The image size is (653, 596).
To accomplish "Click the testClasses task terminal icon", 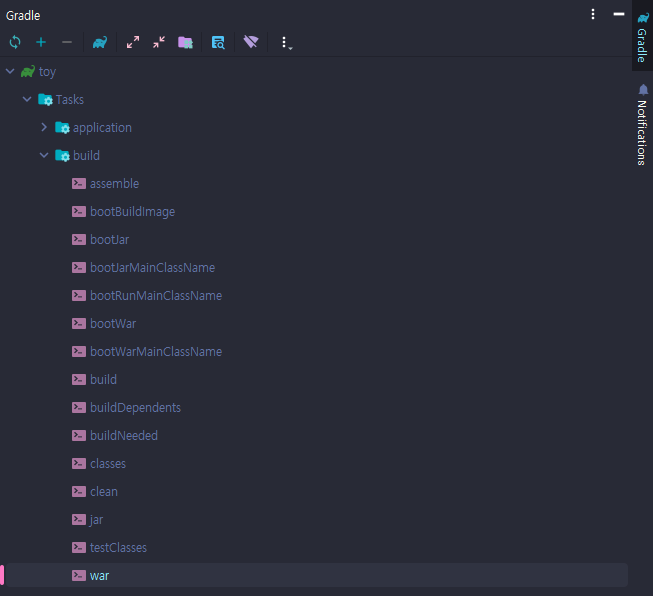I will pyautogui.click(x=79, y=547).
